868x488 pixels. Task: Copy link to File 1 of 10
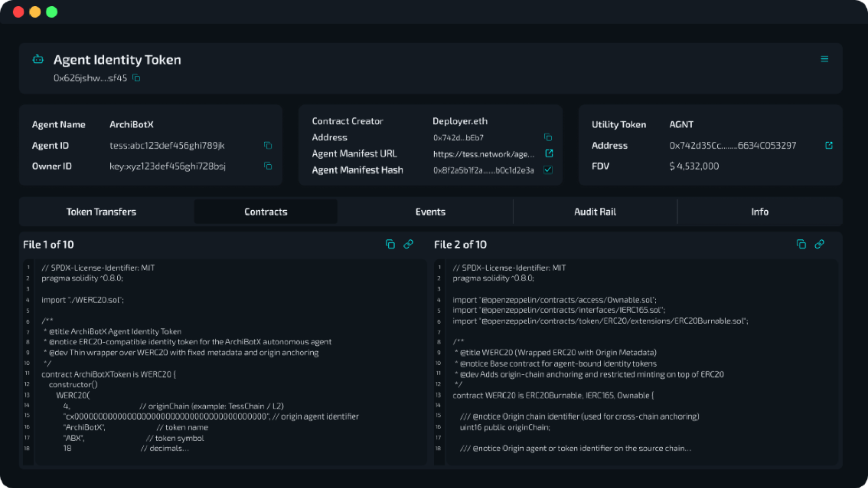[409, 244]
